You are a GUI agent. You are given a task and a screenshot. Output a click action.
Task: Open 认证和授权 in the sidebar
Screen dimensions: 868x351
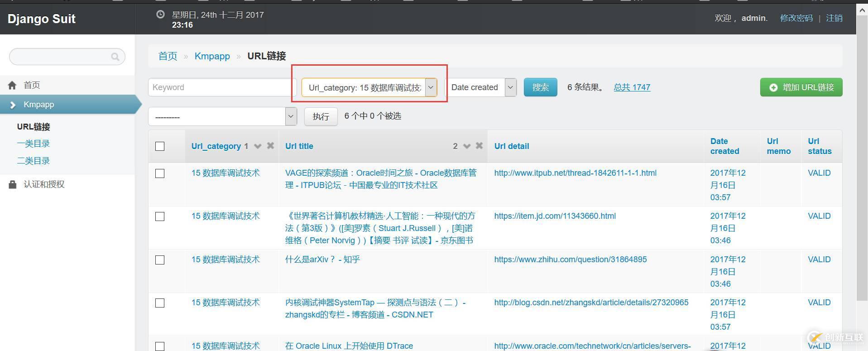click(44, 184)
